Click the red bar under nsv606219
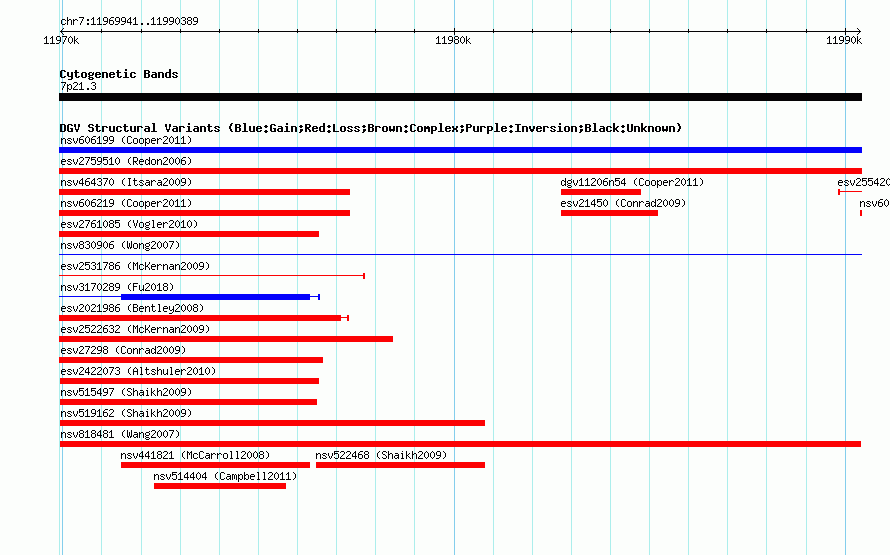Image resolution: width=890 pixels, height=555 pixels. coord(204,213)
